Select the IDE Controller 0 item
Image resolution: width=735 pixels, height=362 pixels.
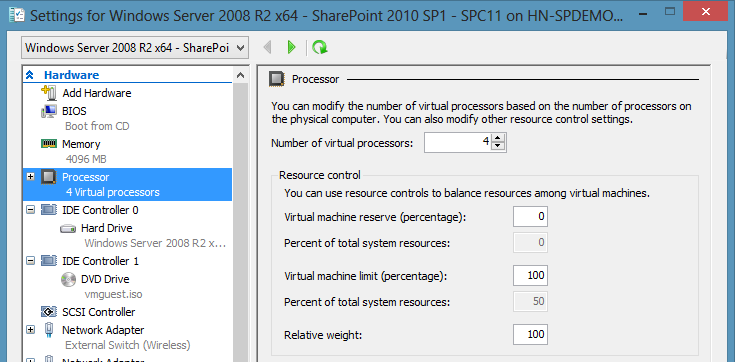(100, 210)
